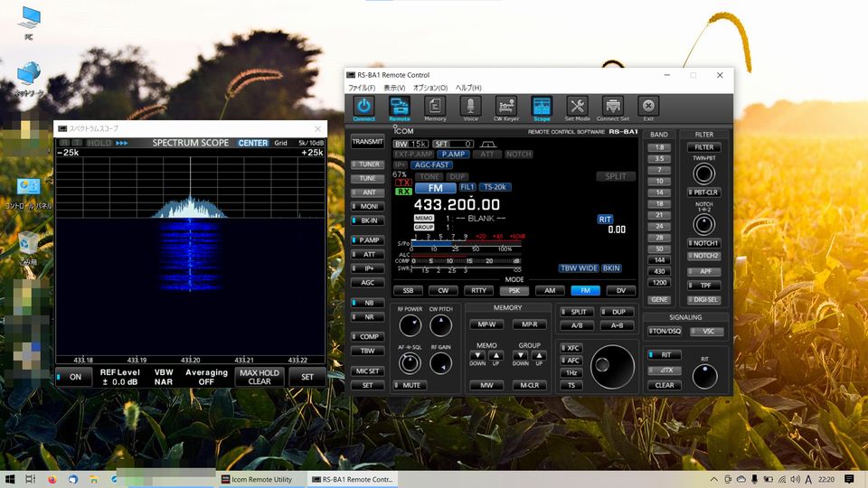Open the notification center icon

click(849, 479)
